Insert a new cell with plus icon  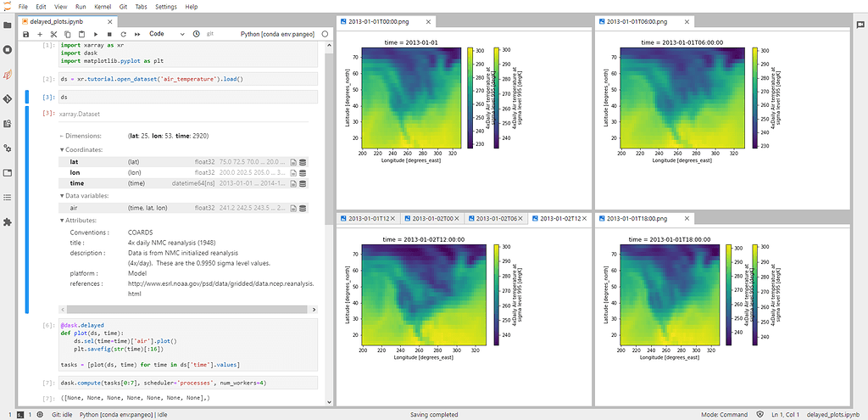[40, 34]
